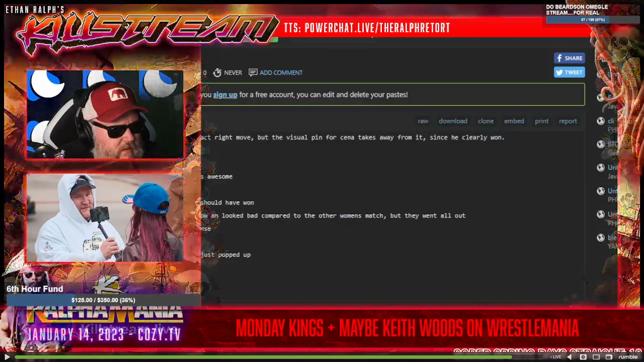Click the "awesome" paste line
Screen dimensions: 644x362
(217, 176)
